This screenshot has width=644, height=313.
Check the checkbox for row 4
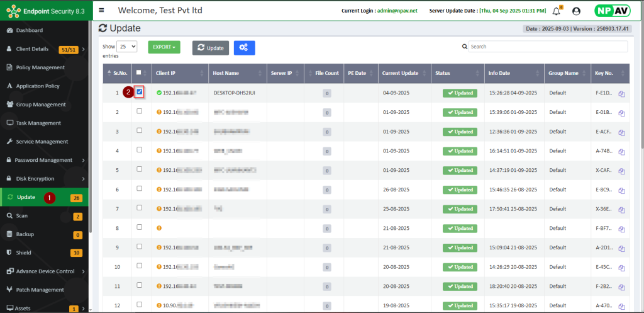pyautogui.click(x=140, y=150)
